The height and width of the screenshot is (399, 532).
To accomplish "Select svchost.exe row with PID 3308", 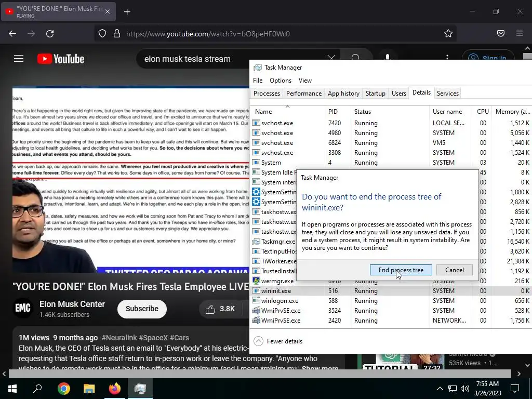I will [x=391, y=152].
